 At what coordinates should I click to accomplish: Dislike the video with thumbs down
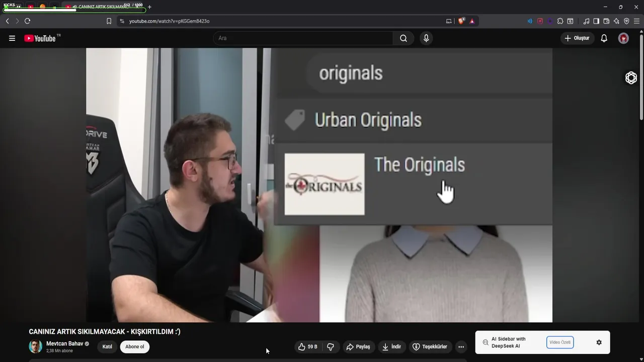coord(331,347)
